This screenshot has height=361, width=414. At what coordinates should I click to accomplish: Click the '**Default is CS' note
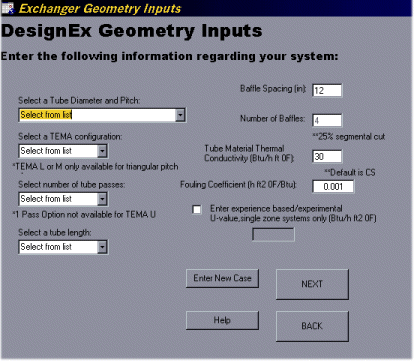(350, 172)
